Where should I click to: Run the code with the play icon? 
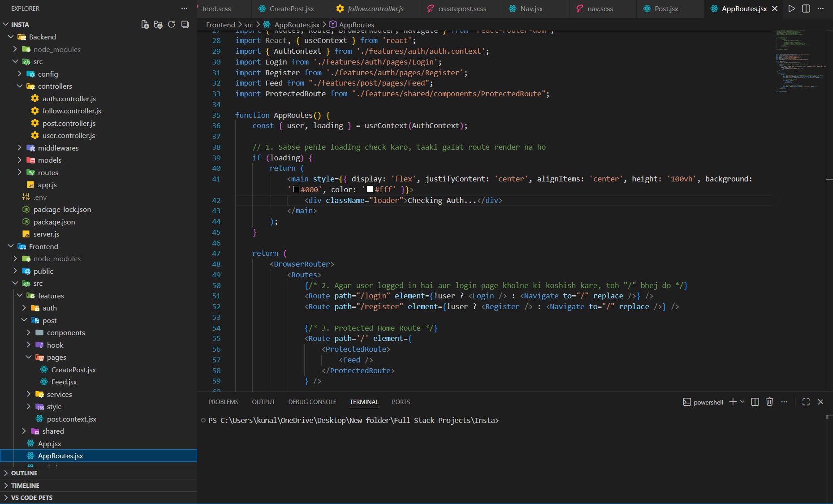click(x=791, y=9)
